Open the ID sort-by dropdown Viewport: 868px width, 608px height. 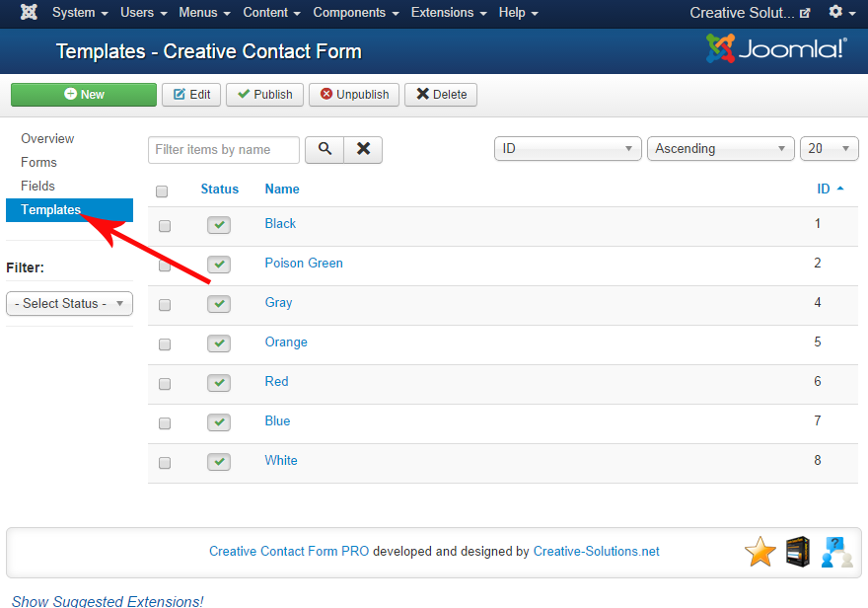567,148
